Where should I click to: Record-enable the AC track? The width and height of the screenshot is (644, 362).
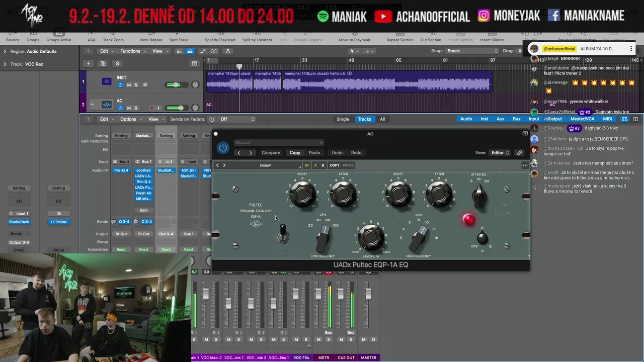click(151, 108)
